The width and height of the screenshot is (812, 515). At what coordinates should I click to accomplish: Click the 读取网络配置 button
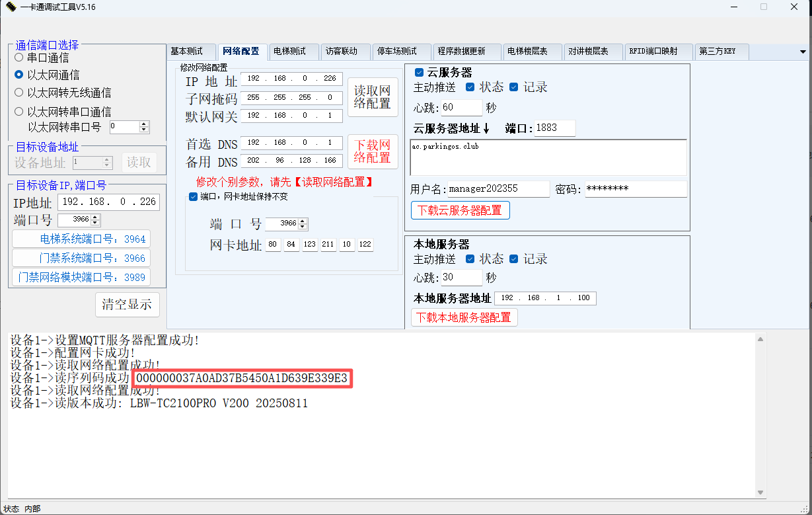click(373, 97)
